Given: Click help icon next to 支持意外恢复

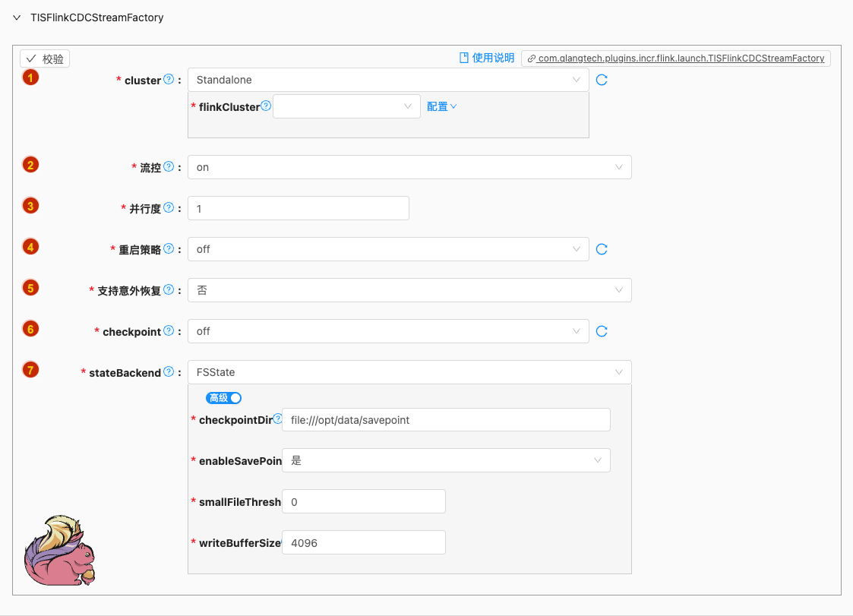Looking at the screenshot, I should pos(169,290).
